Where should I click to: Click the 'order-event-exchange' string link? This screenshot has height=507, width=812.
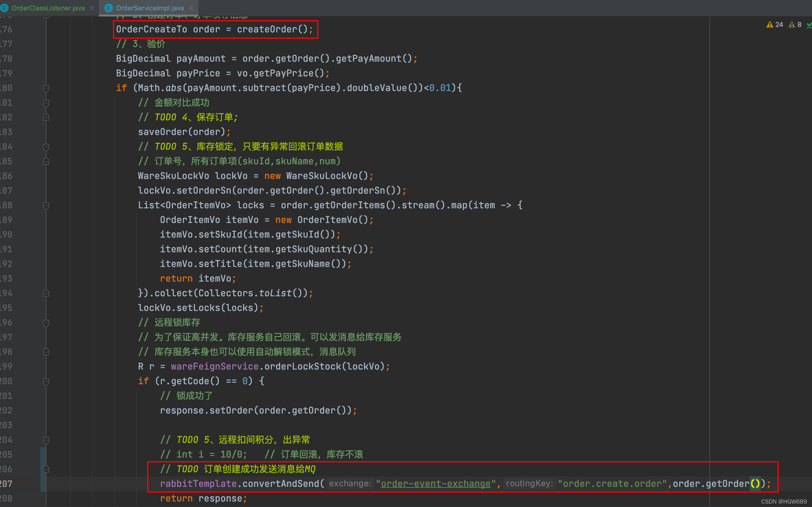pyautogui.click(x=436, y=483)
